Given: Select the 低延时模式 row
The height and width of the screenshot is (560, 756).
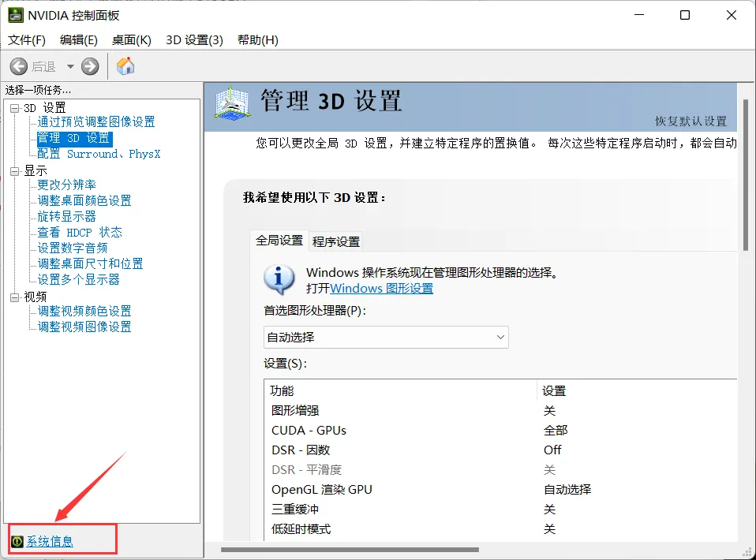Looking at the screenshot, I should coord(500,529).
